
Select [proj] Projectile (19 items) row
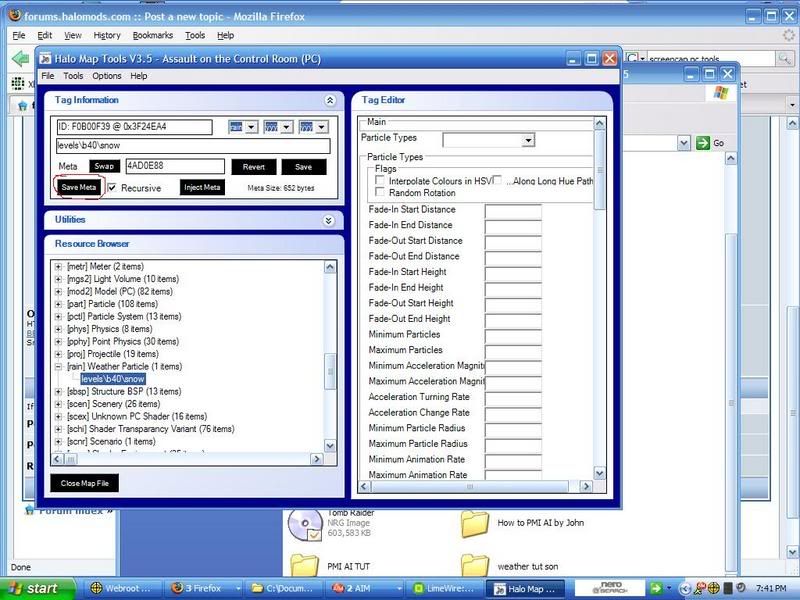coord(113,354)
